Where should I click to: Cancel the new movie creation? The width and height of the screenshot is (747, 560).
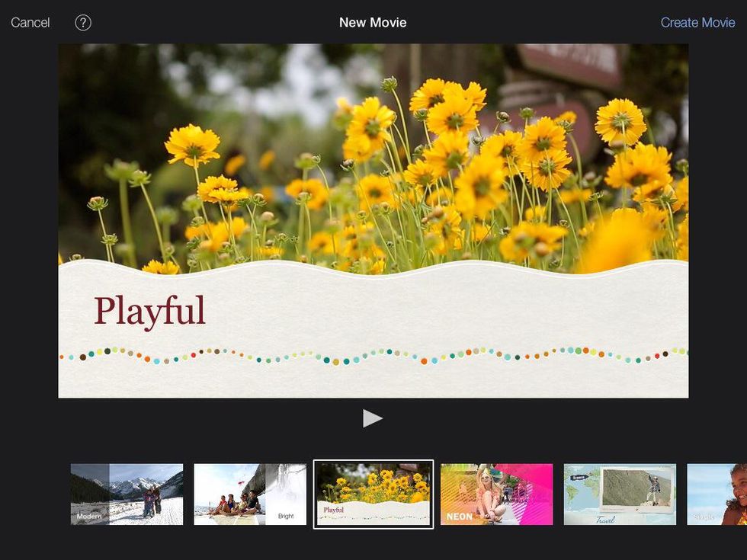(30, 23)
